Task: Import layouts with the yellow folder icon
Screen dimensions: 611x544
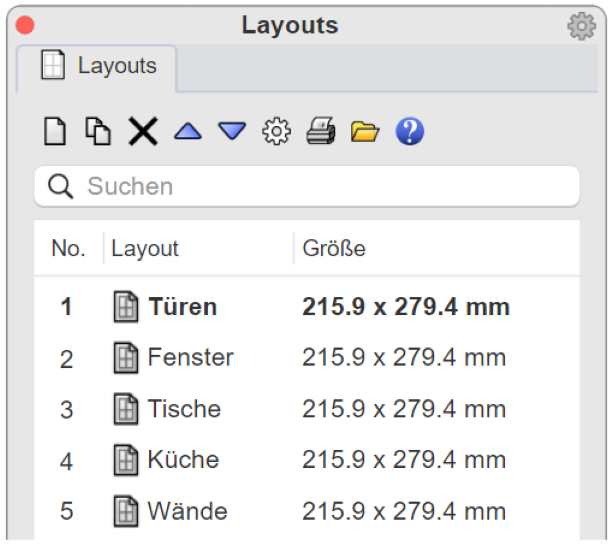Action: [x=365, y=131]
